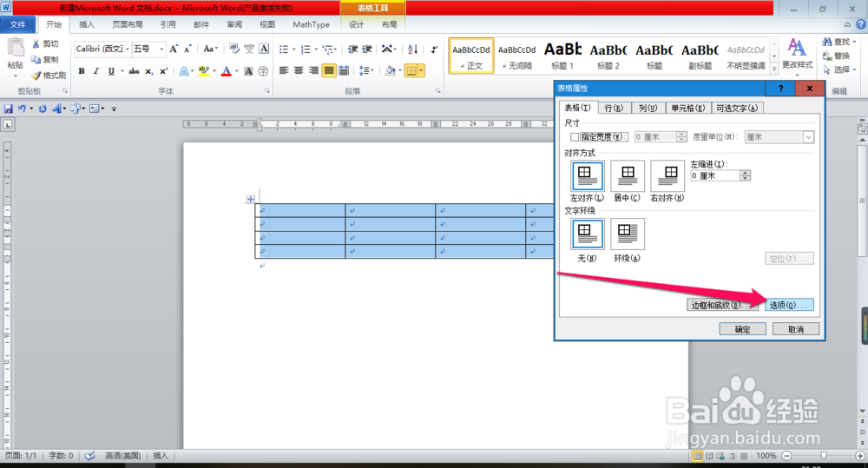
Task: Align text right in paragraph group
Action: click(314, 70)
